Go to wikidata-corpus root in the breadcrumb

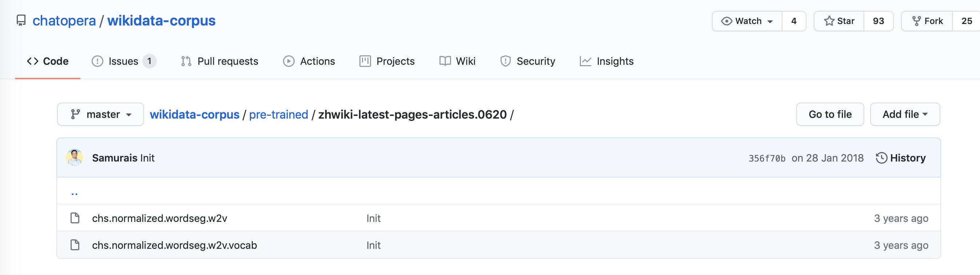coord(194,115)
